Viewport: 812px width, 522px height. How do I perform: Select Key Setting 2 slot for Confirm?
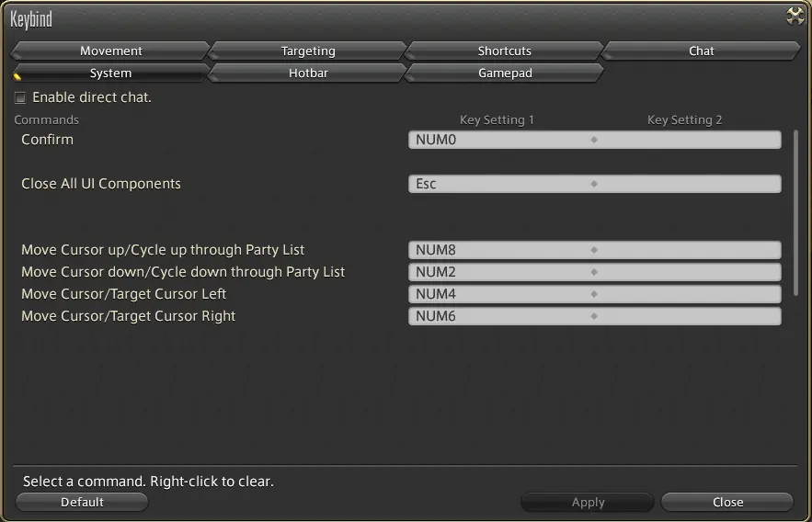[x=688, y=140]
